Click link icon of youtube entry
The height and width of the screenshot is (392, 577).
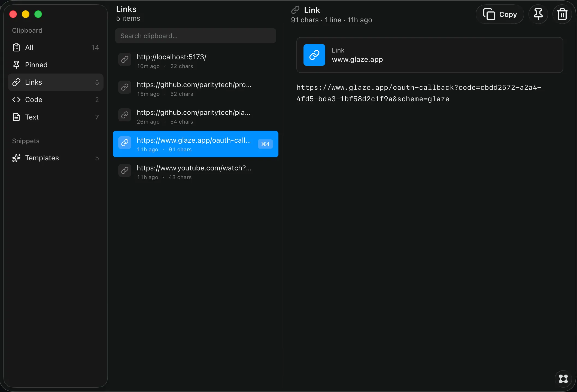125,170
